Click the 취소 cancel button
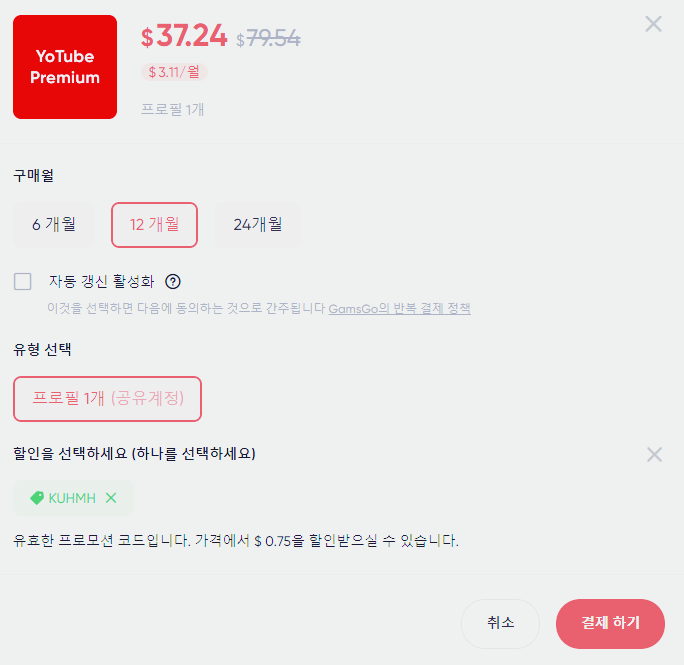684x665 pixels. click(x=500, y=623)
